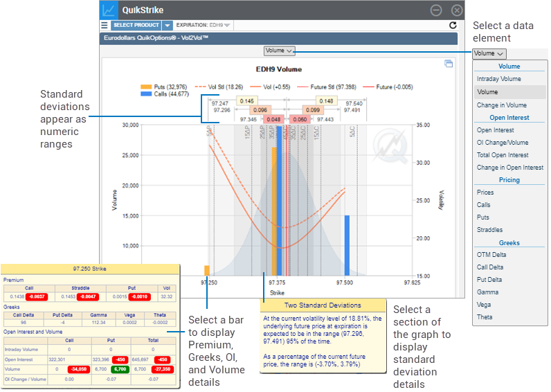The height and width of the screenshot is (392, 551).
Task: Minimize the QuikStrike panel
Action: [x=436, y=10]
